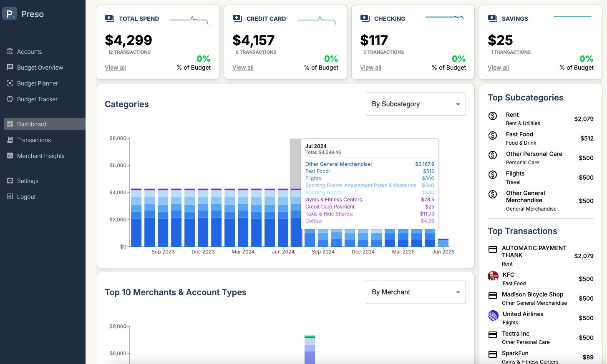
Task: Expand the By Merchant dropdown
Action: pyautogui.click(x=416, y=292)
